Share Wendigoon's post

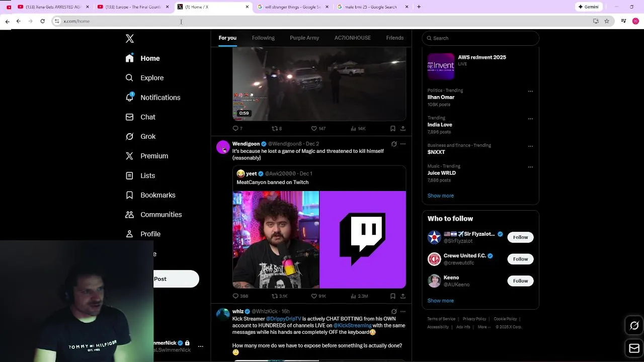click(x=403, y=296)
